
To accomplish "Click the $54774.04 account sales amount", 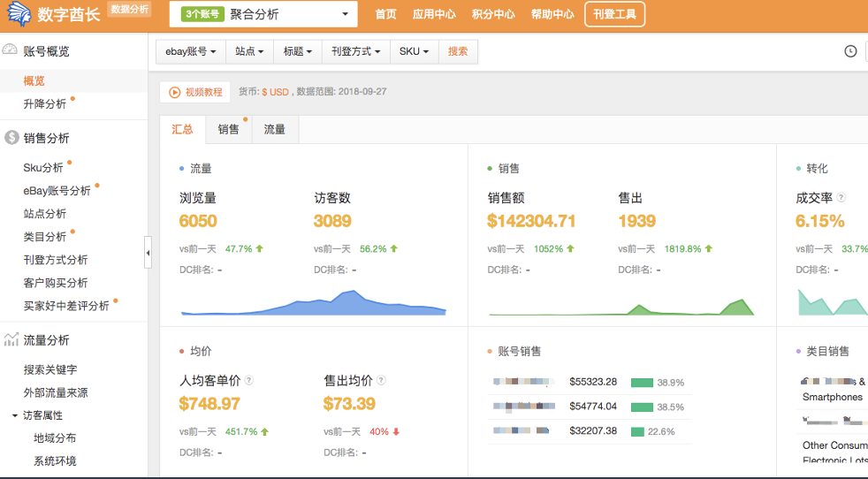I will [x=593, y=407].
